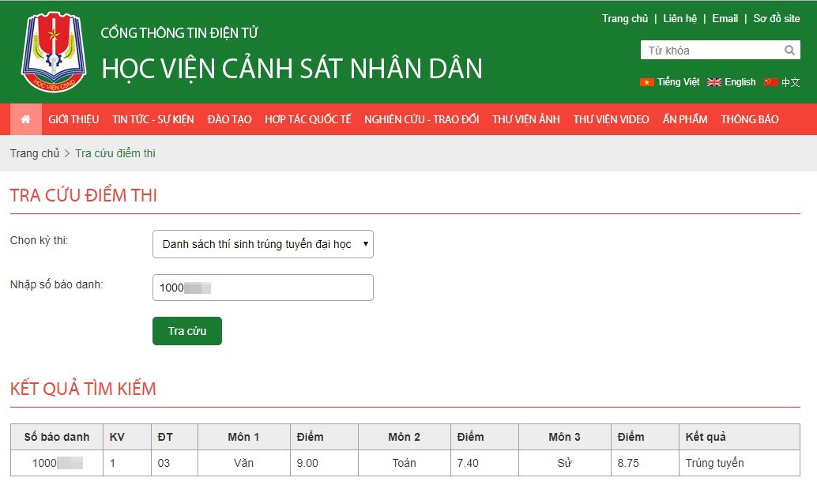Open the ĐÀO TẠO menu item
This screenshot has height=504, width=817.
[x=229, y=119]
